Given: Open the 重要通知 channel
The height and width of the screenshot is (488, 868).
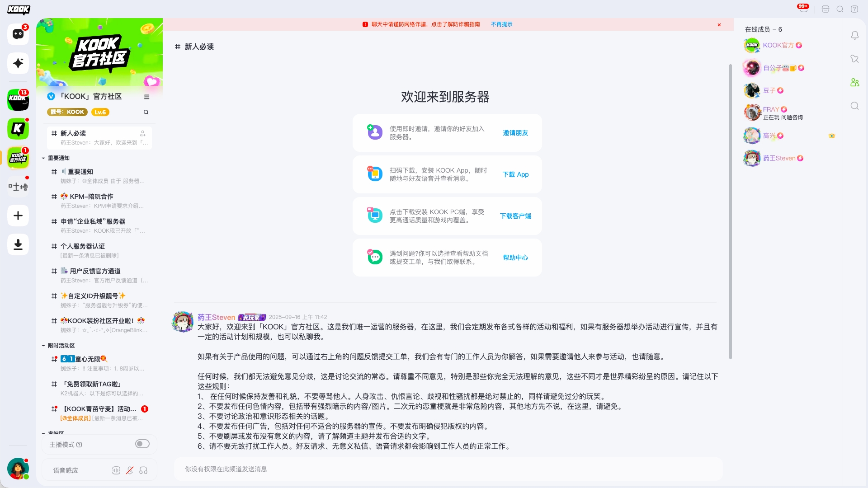Looking at the screenshot, I should [x=99, y=176].
